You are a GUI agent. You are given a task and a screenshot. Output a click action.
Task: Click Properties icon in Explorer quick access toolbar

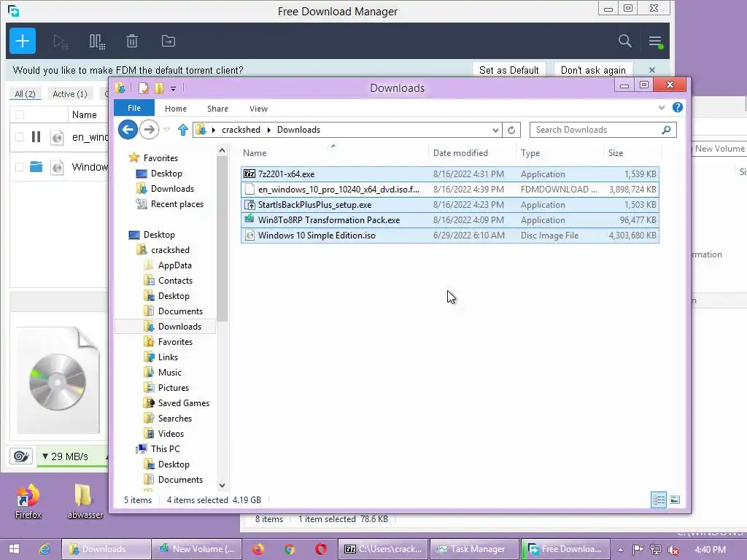(x=144, y=88)
